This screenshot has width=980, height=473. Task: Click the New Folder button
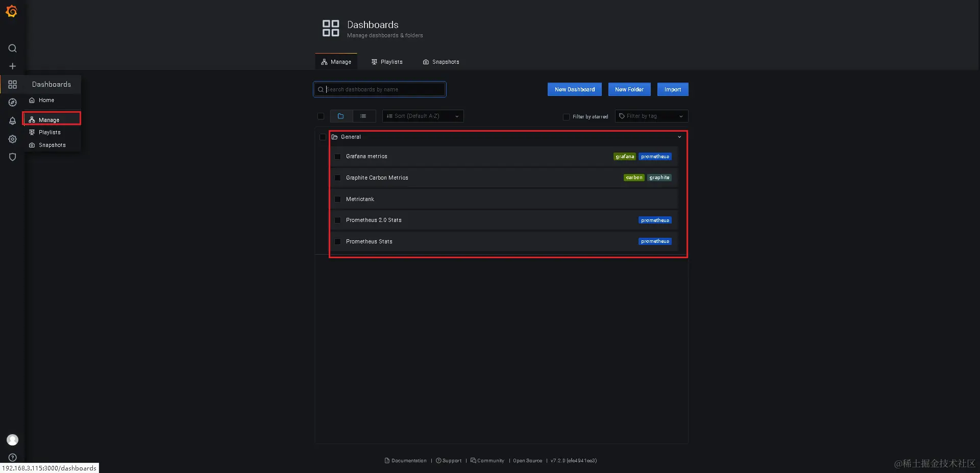[629, 89]
